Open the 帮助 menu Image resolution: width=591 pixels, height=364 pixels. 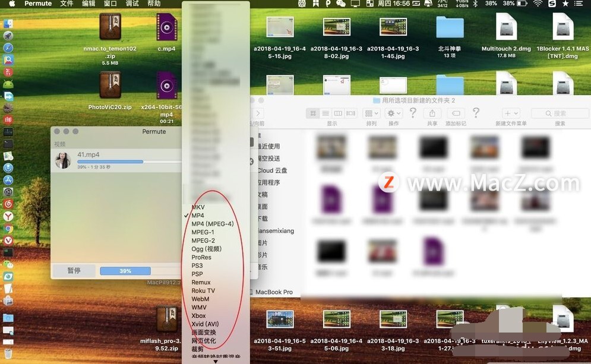[x=154, y=4]
